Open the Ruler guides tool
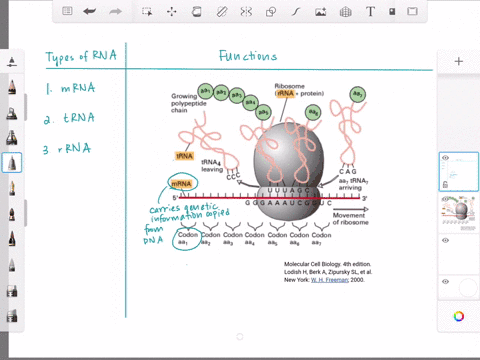Screen dimensions: 480x360 [x=222, y=12]
